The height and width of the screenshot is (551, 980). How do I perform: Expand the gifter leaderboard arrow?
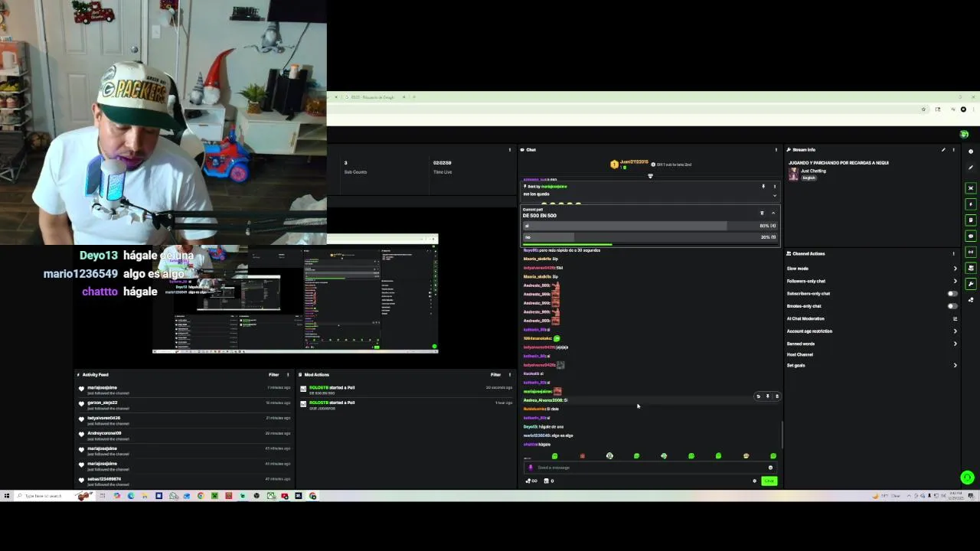(650, 176)
